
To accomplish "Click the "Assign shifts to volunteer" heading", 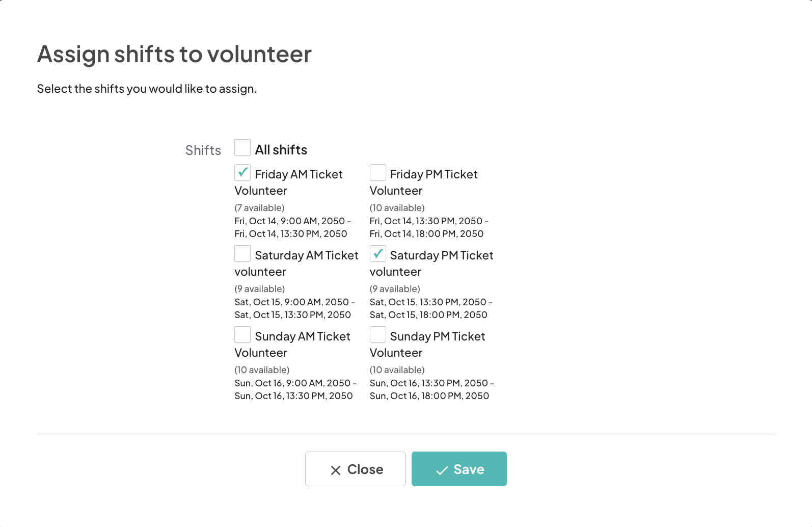I will [174, 54].
